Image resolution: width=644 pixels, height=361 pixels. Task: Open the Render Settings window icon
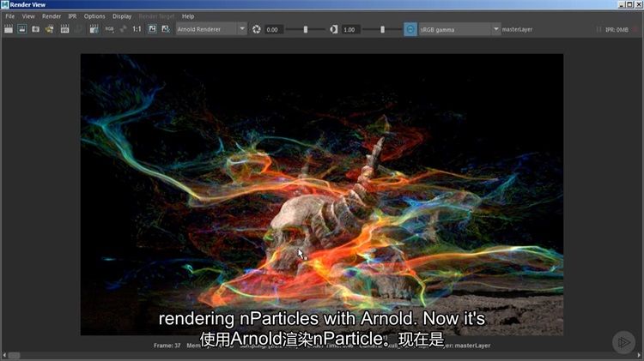point(94,29)
